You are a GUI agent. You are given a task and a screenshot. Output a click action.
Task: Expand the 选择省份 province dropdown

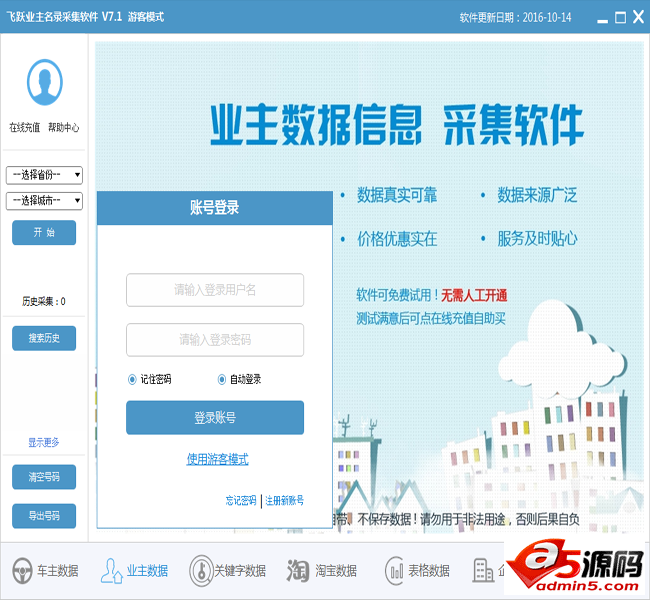44,175
